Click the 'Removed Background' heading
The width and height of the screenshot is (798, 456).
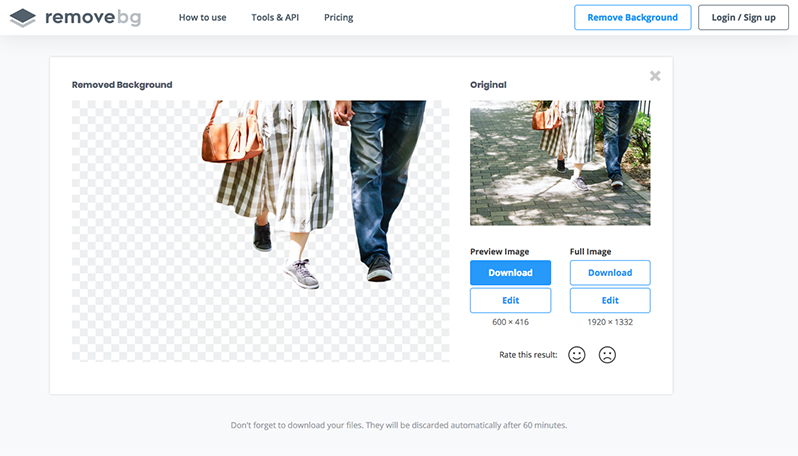[122, 85]
